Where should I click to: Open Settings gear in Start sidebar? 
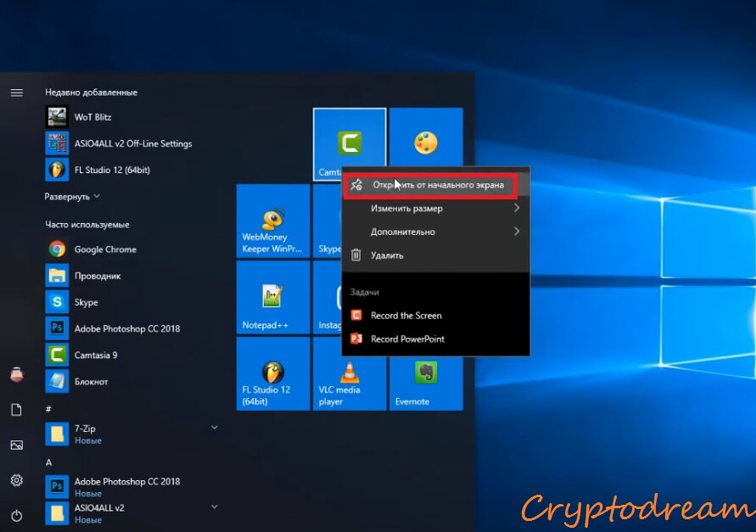[x=17, y=480]
